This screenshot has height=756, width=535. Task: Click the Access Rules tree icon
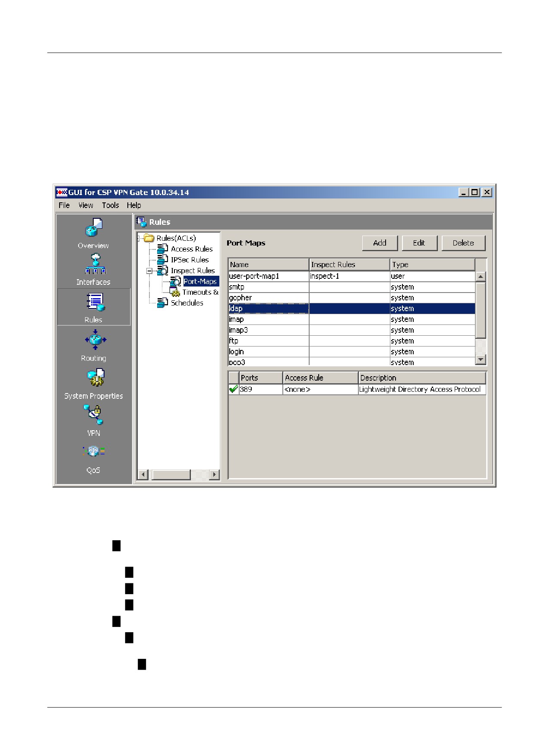162,249
